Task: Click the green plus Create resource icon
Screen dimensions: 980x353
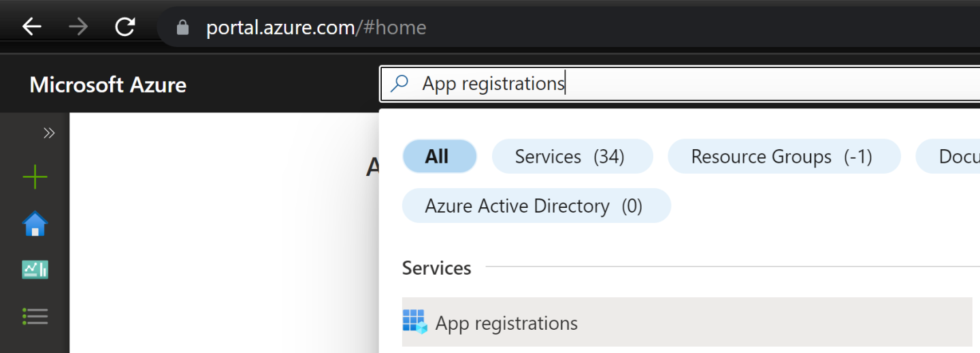Action: point(35,177)
